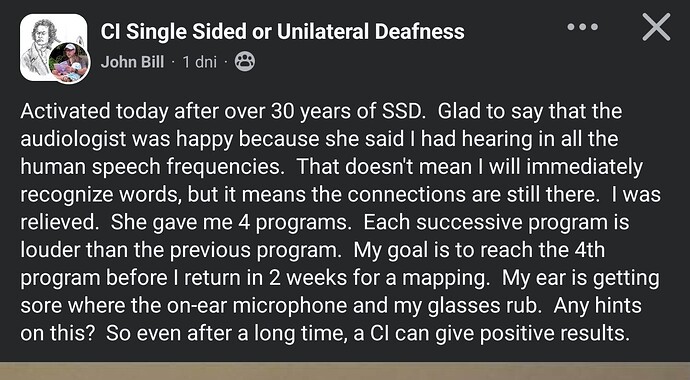Visit John Bill's profile from the author name

(x=132, y=62)
